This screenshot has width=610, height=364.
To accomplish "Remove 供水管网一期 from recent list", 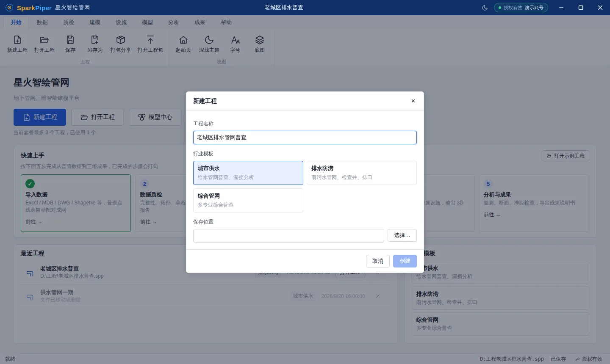I will pos(378,296).
